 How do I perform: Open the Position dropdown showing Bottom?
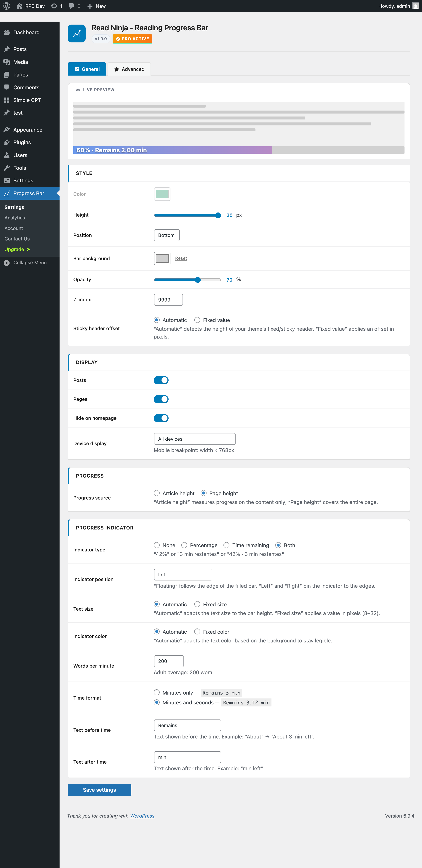[x=167, y=235]
